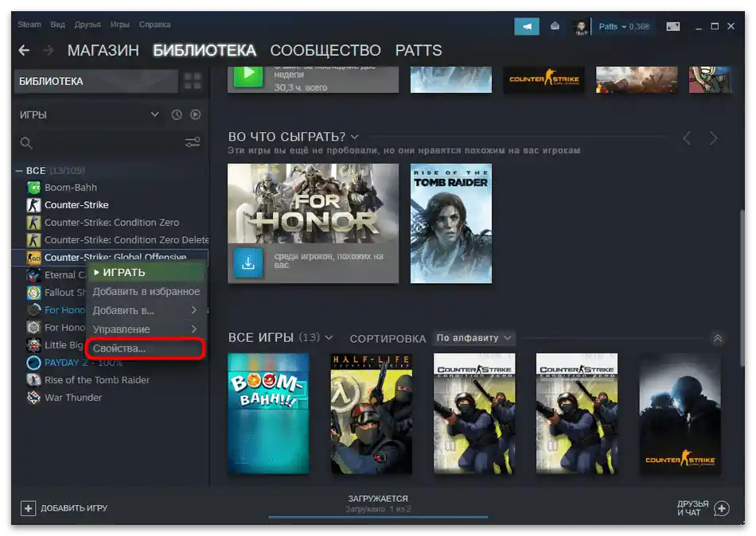Switch to Big Picture mode icon
The image size is (756, 536).
click(673, 26)
